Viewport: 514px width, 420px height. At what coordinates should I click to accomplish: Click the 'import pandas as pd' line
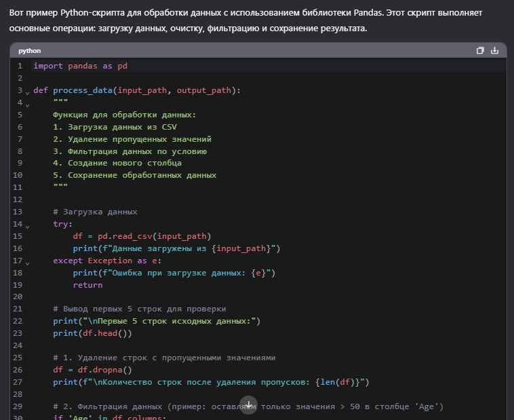click(x=80, y=66)
